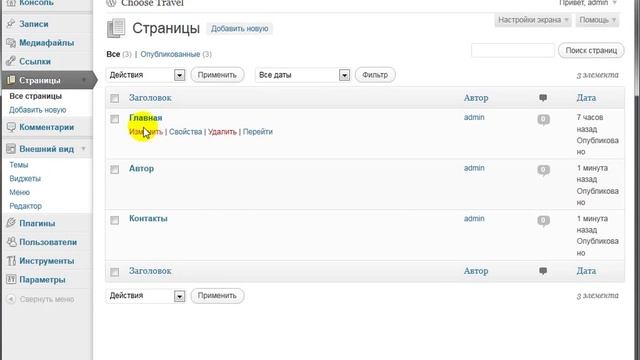Click the comments column icon in table footer
Viewport: 640px width, 360px height.
point(543,271)
